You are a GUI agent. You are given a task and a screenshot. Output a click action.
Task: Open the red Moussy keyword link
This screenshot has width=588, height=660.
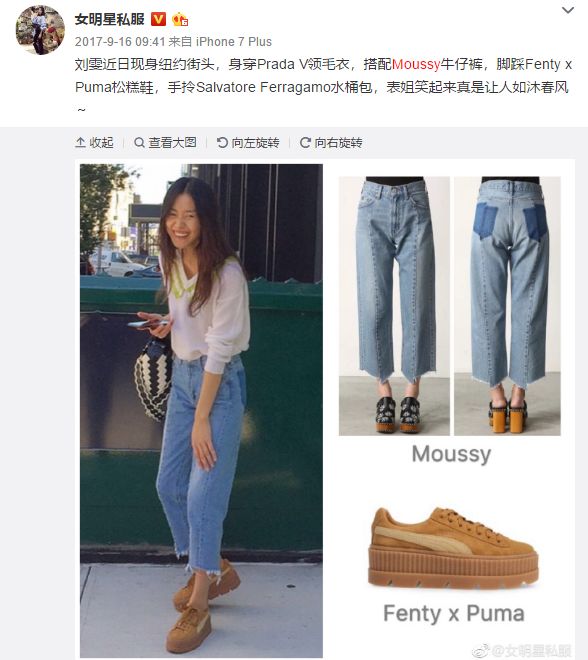click(416, 64)
